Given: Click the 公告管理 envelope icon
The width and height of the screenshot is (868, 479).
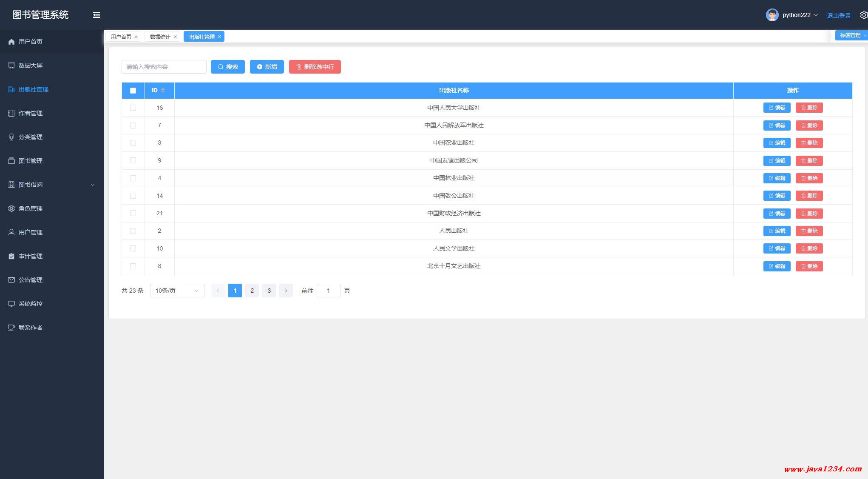Looking at the screenshot, I should [11, 280].
